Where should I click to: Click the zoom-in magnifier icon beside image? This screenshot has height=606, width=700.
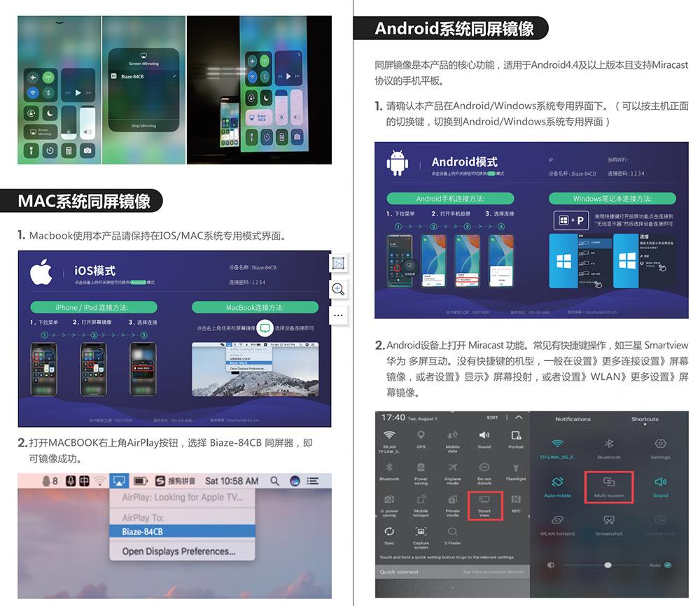338,289
